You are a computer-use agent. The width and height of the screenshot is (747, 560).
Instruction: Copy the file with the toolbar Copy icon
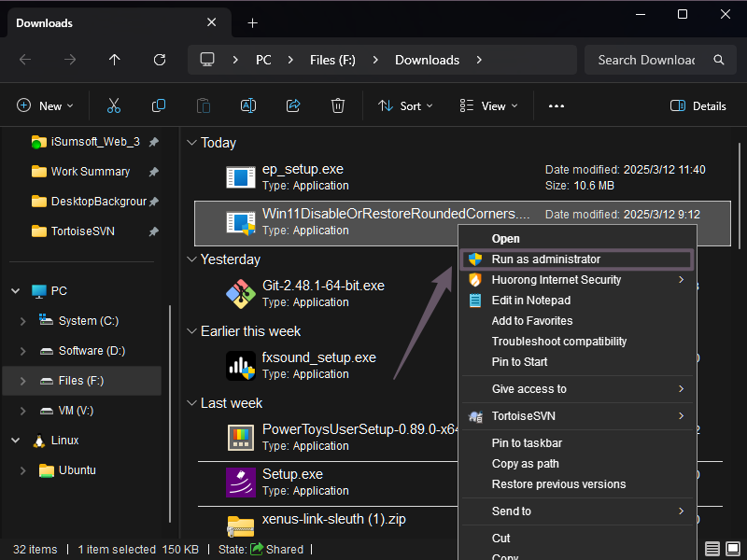point(159,105)
